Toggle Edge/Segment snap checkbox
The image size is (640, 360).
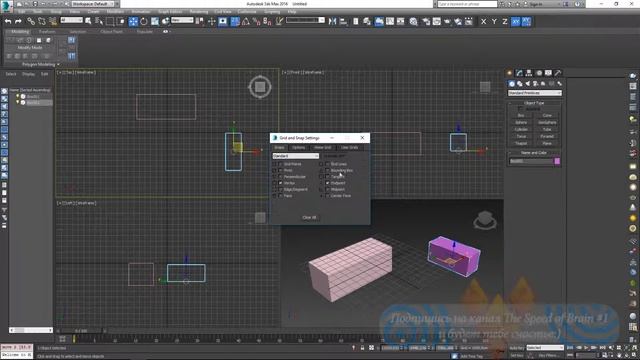pos(280,190)
